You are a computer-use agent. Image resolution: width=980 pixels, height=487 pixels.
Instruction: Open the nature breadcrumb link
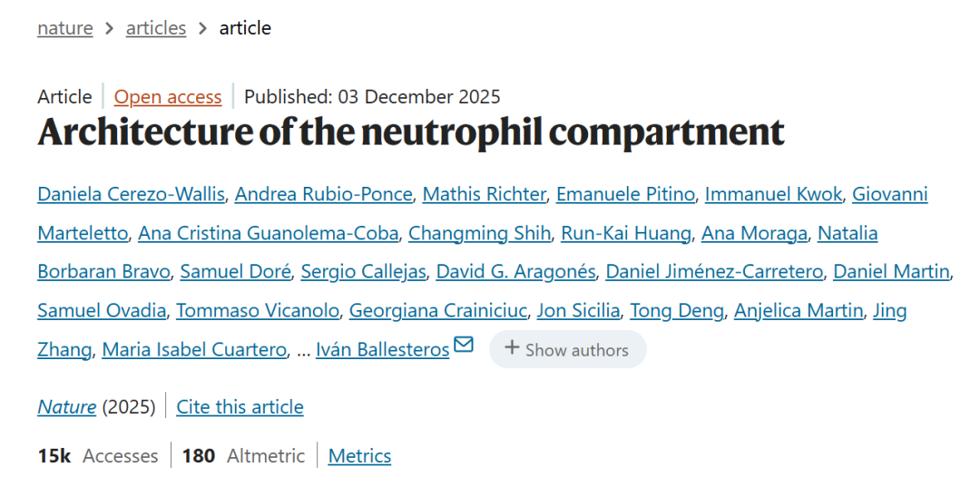[65, 28]
